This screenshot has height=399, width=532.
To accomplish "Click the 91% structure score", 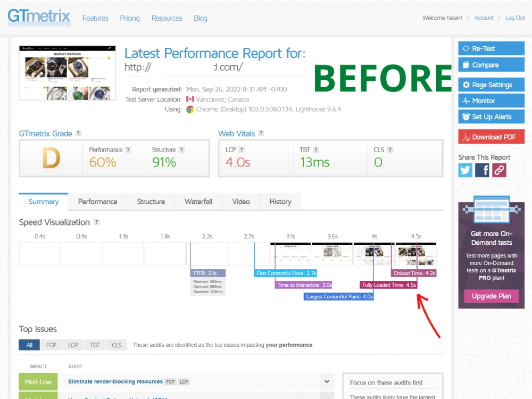I will (164, 162).
